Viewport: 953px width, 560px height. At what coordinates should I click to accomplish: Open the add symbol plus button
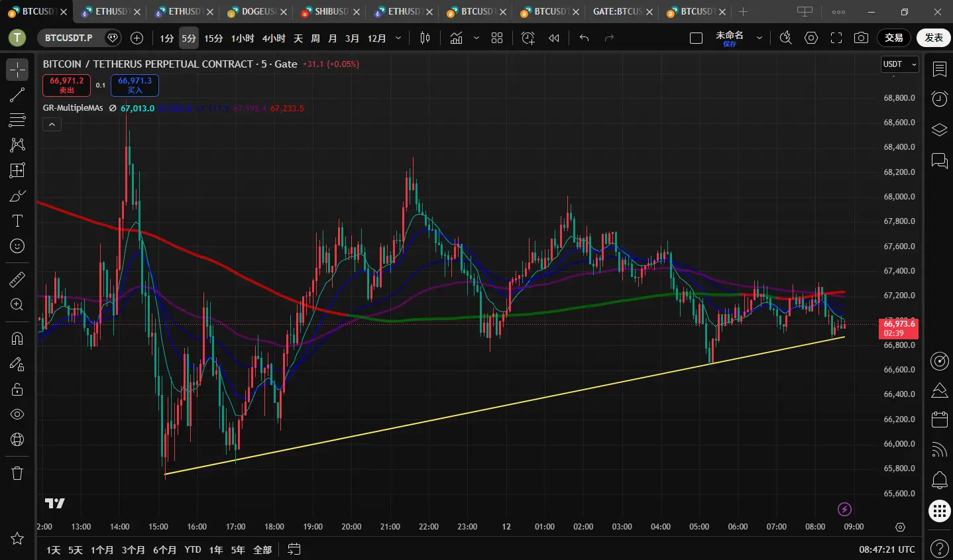(137, 38)
